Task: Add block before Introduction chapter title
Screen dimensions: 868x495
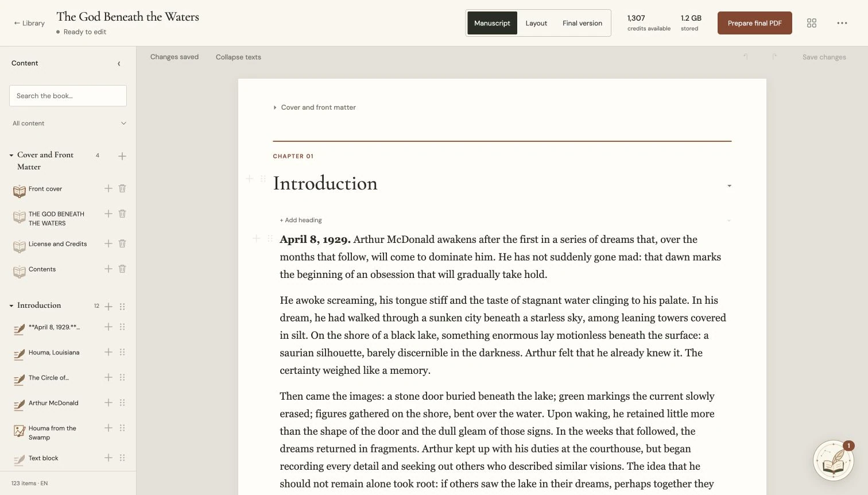Action: click(x=250, y=179)
